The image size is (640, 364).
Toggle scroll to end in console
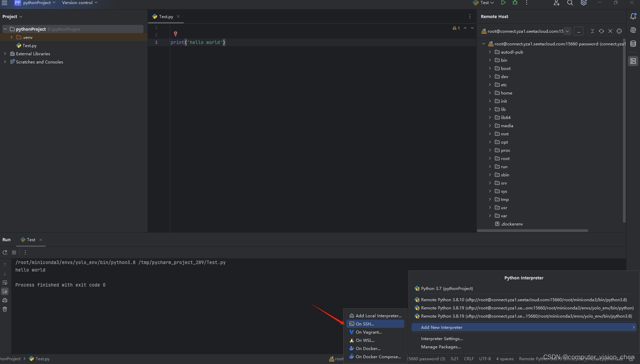tap(5, 291)
